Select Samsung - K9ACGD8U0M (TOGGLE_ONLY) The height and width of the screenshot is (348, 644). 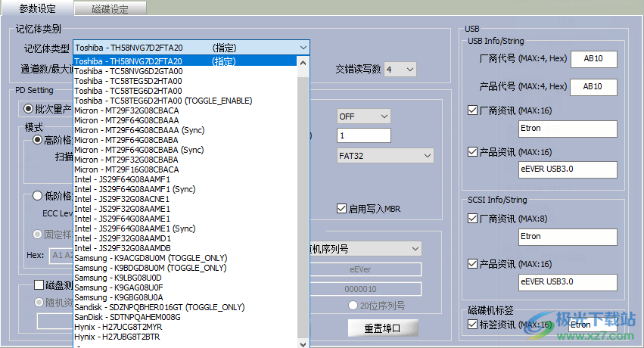click(x=185, y=258)
